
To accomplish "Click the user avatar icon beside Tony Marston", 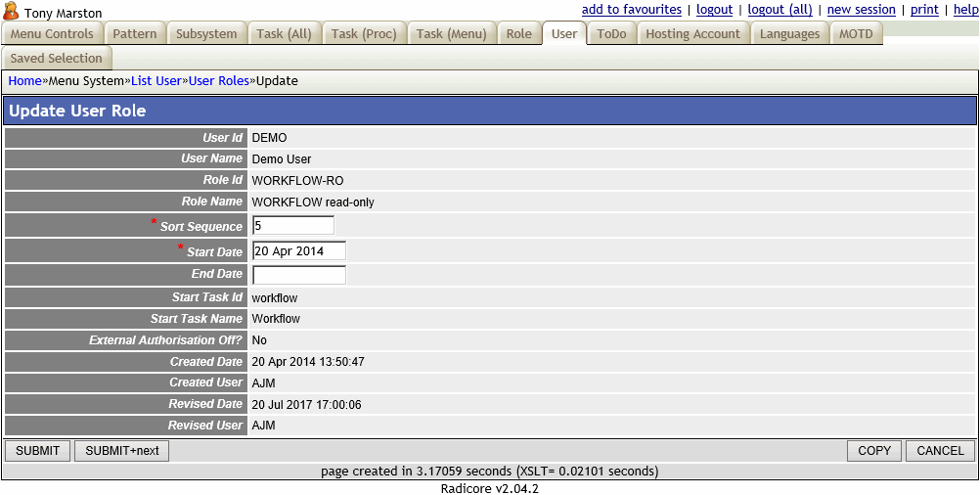I will [x=12, y=12].
